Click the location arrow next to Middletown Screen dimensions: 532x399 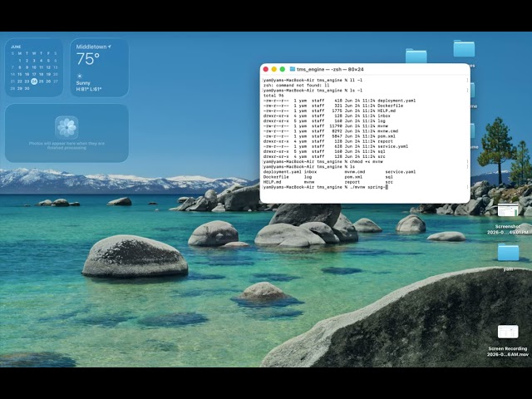point(110,47)
